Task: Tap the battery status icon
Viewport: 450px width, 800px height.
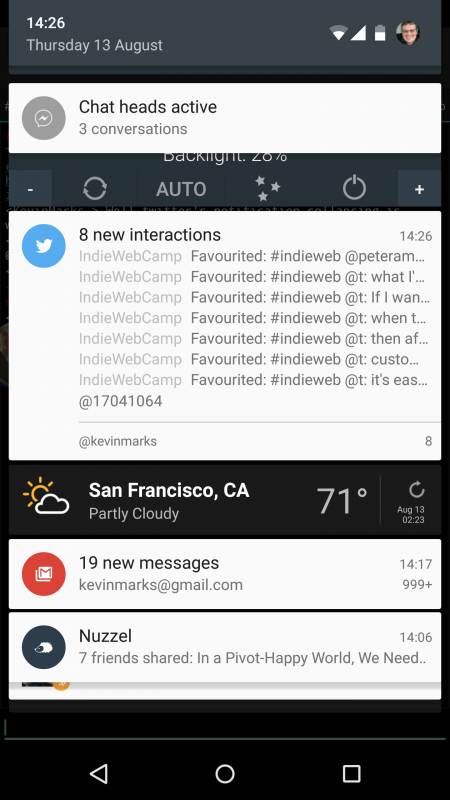Action: (x=380, y=33)
